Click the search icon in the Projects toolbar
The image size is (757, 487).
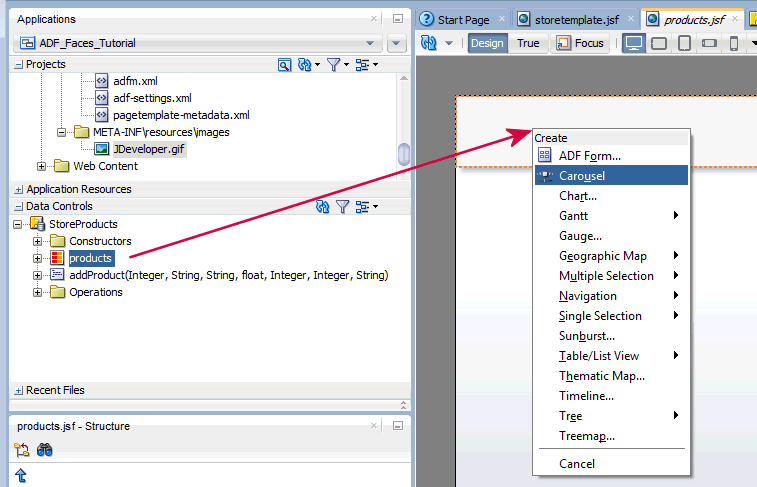point(284,65)
